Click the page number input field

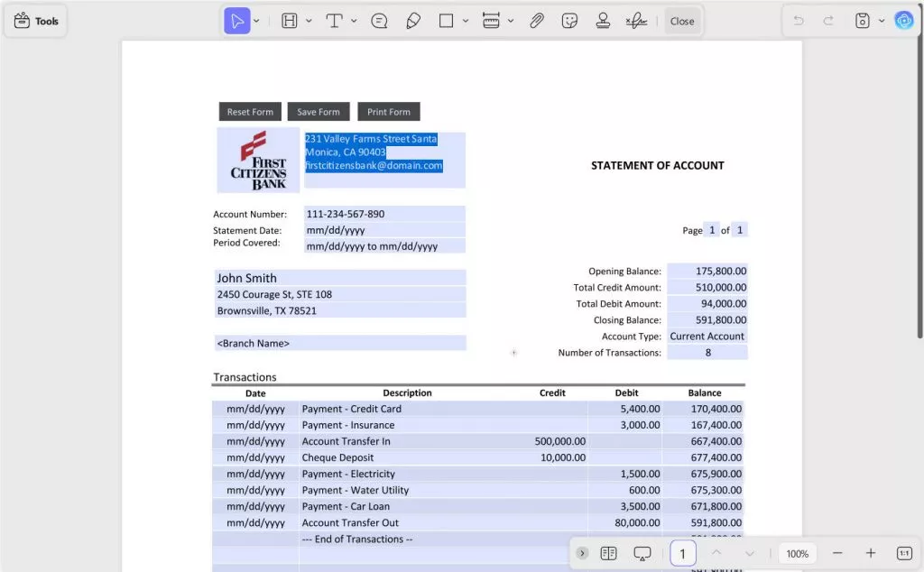coord(683,553)
